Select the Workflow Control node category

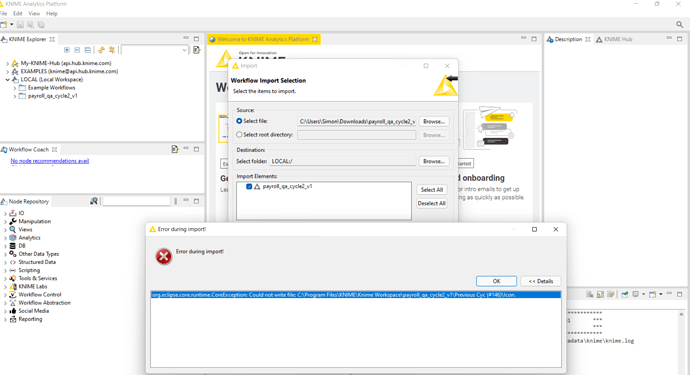pos(40,295)
